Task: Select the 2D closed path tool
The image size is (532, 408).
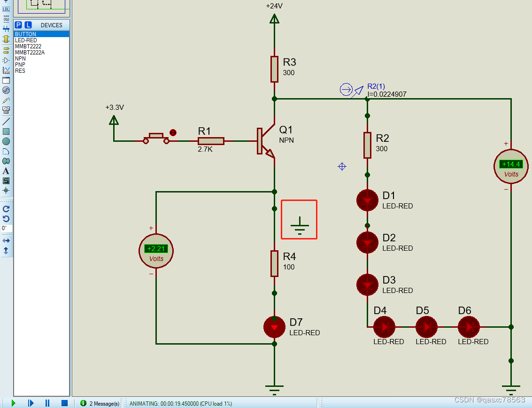Action: (x=6, y=161)
